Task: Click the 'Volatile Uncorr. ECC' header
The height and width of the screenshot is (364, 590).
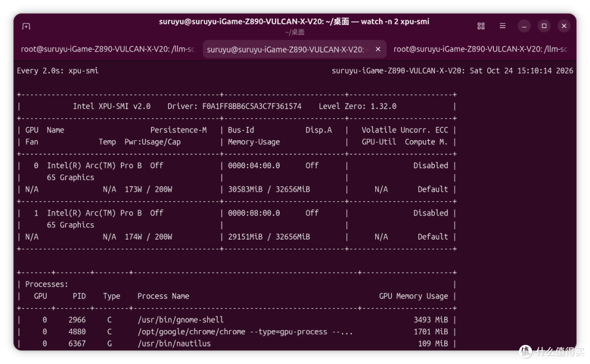Action: (405, 130)
